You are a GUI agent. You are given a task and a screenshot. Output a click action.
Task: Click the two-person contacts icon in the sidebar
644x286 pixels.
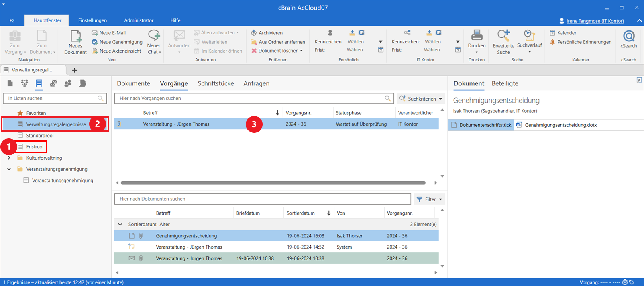tap(68, 83)
